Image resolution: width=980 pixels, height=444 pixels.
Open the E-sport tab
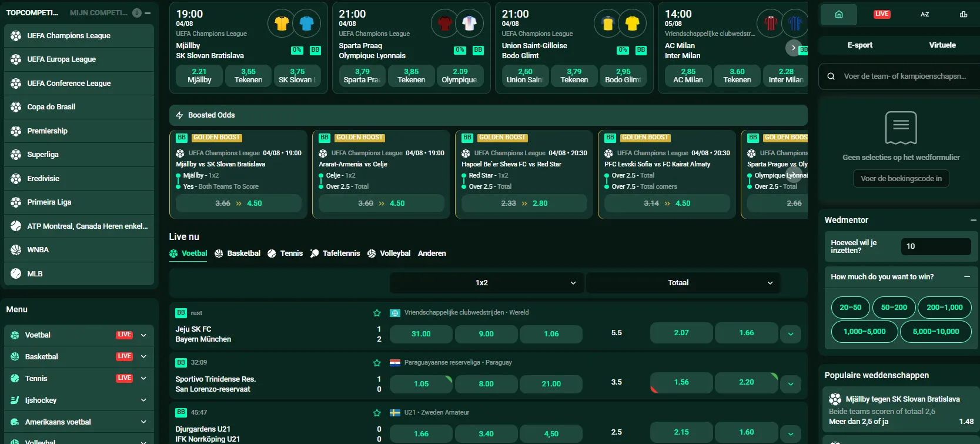(x=859, y=45)
